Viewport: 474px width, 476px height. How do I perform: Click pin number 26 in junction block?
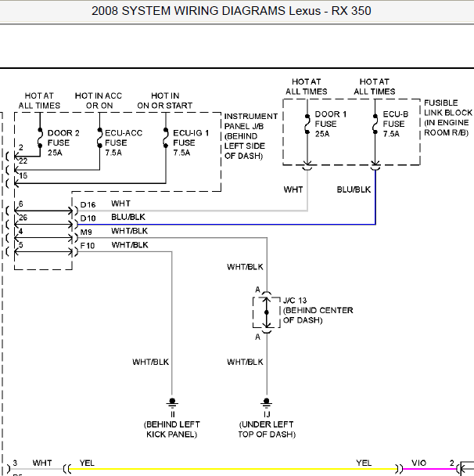(23, 218)
